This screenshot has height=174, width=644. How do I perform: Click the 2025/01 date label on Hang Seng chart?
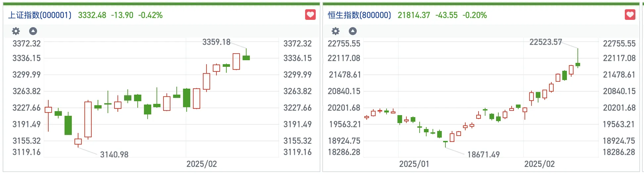(x=414, y=164)
